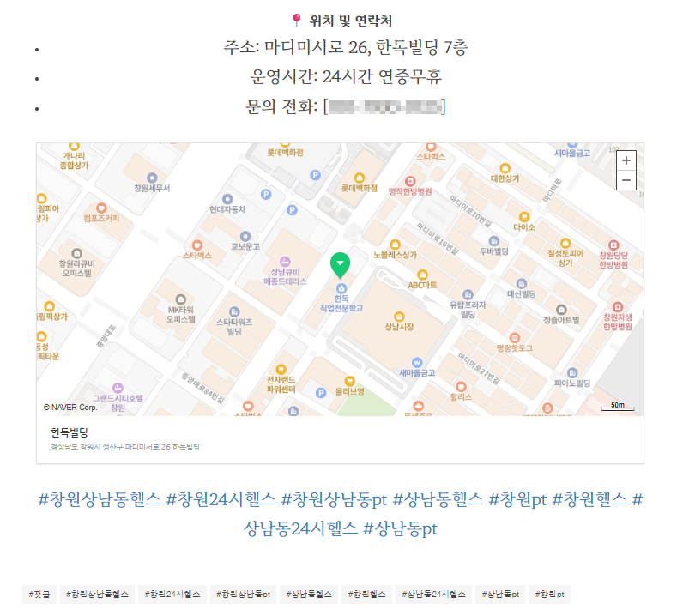Click the 롯데백화점 marker near parking lot
Viewport: 683px width, 616px height.
[359, 178]
